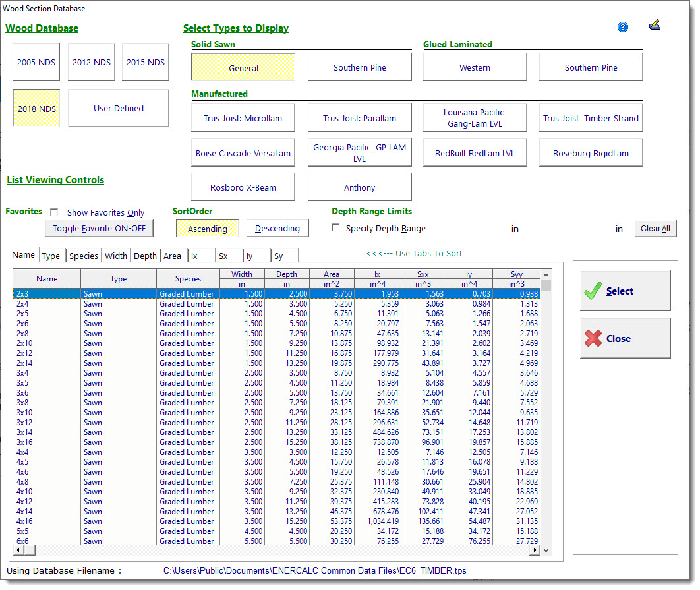Toggle the 2015 NDS database button
Image resolution: width=700 pixels, height=590 pixels.
[x=146, y=63]
